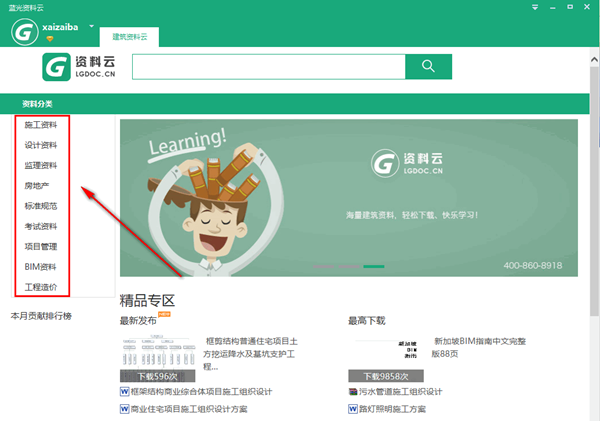Select 施工资料 category
This screenshot has height=421, width=600.
click(x=41, y=125)
